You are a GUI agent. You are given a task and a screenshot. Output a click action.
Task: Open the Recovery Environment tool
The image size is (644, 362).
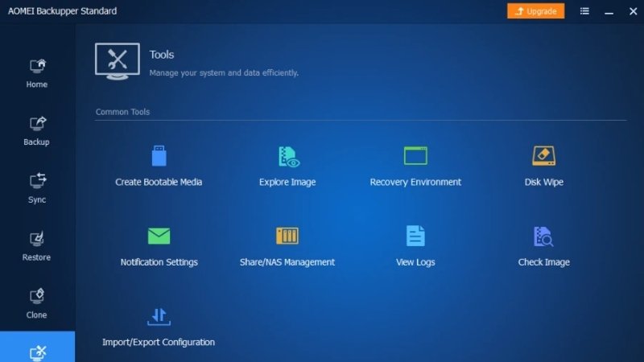(x=415, y=166)
